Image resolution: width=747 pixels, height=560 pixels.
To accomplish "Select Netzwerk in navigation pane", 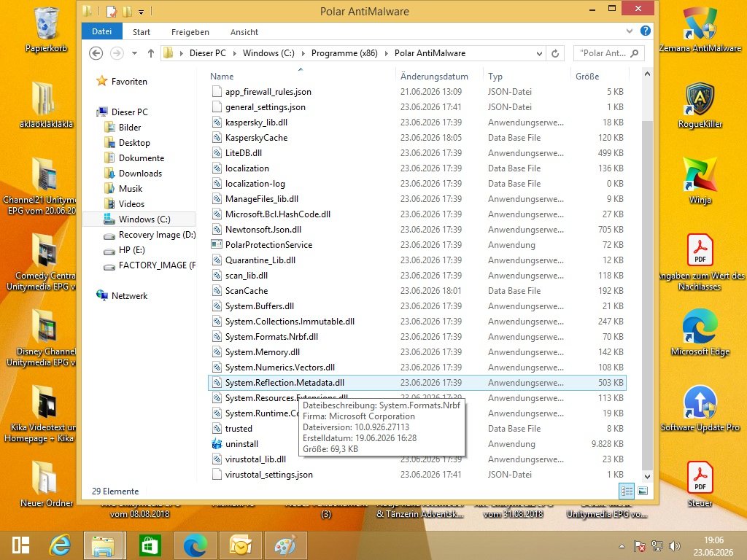I will pos(130,296).
